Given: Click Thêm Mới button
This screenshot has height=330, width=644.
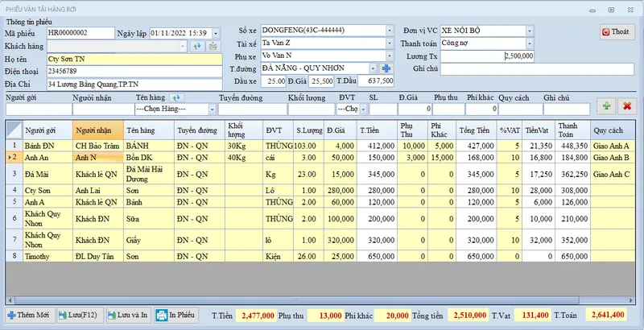Looking at the screenshot, I should [30, 316].
